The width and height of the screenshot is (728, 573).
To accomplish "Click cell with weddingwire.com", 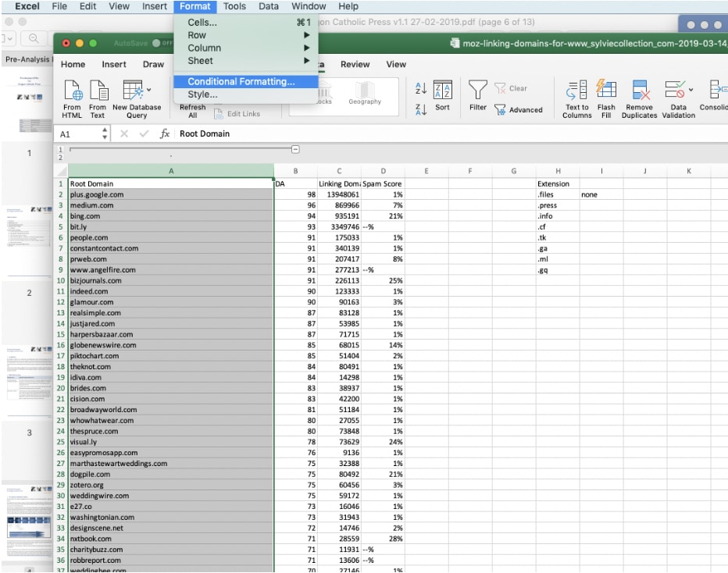I will [x=171, y=496].
